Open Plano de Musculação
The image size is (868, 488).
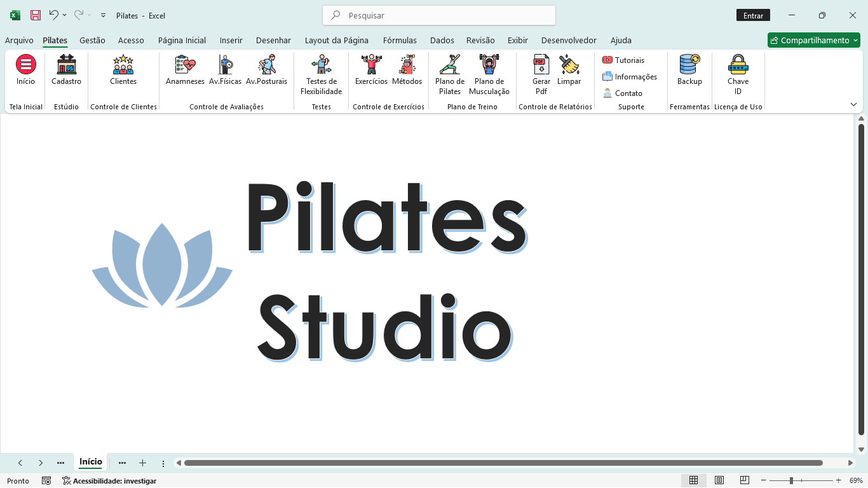489,75
